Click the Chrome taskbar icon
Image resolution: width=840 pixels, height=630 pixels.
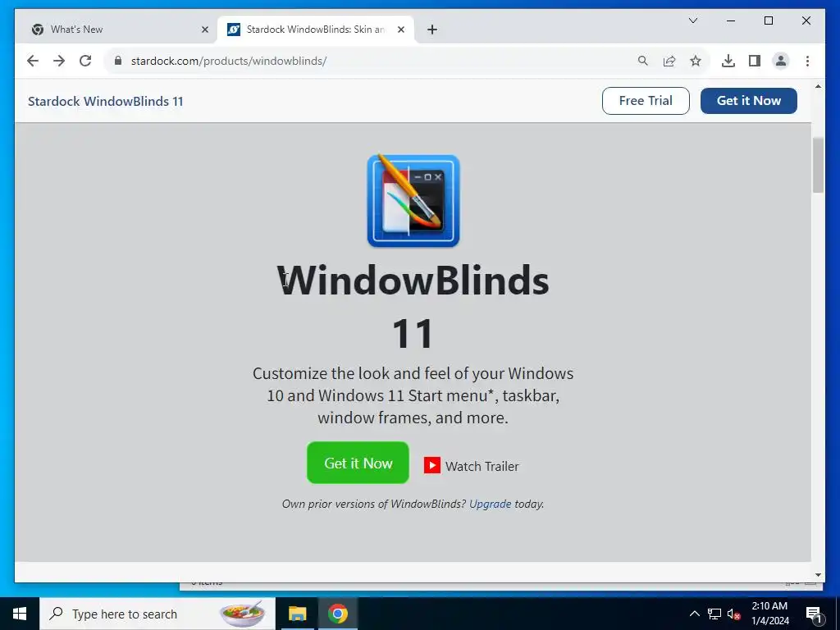click(337, 614)
